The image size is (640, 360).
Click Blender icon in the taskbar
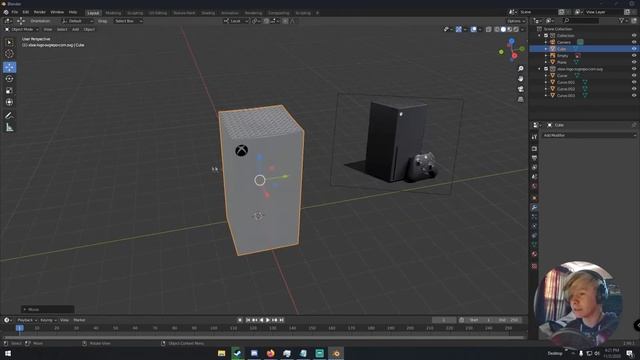click(x=336, y=353)
